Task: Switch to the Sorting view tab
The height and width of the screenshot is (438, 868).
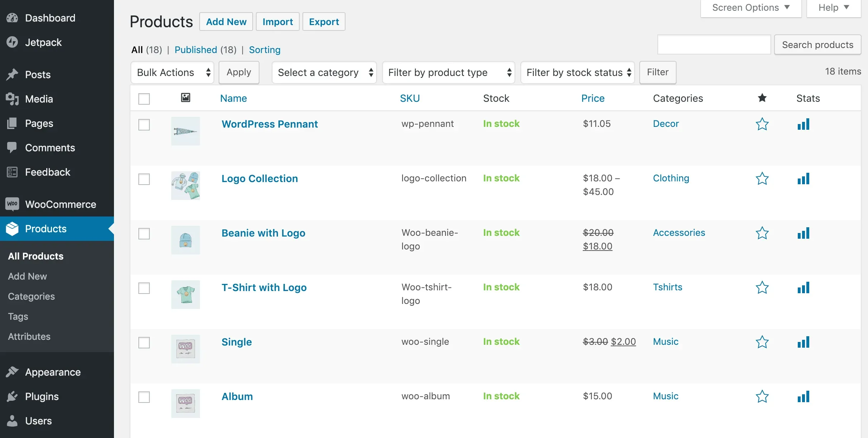Action: (264, 50)
